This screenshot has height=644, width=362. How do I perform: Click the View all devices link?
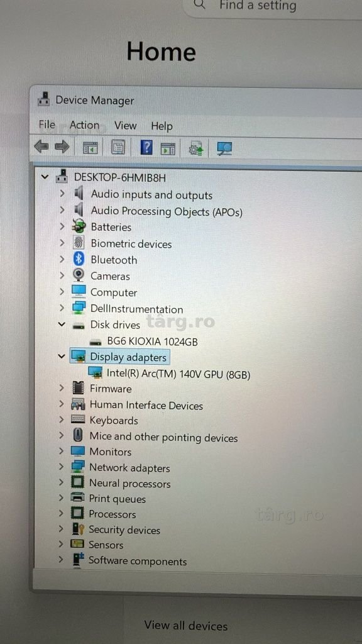186,626
